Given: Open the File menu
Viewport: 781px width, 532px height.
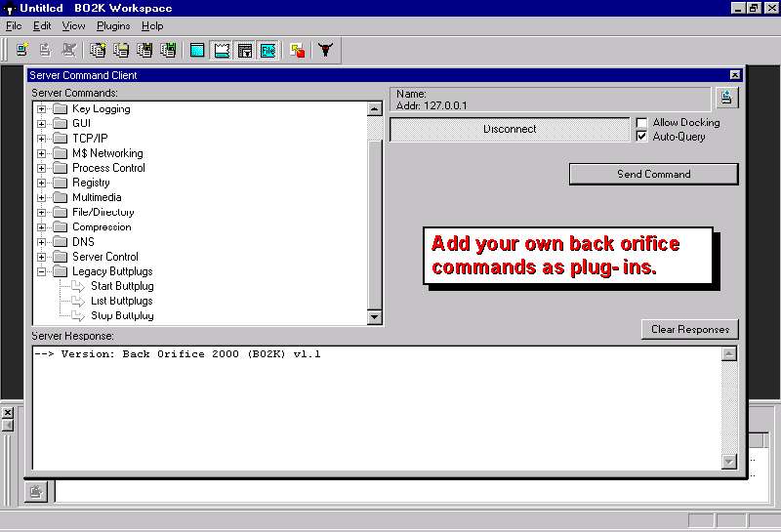Looking at the screenshot, I should pos(14,26).
